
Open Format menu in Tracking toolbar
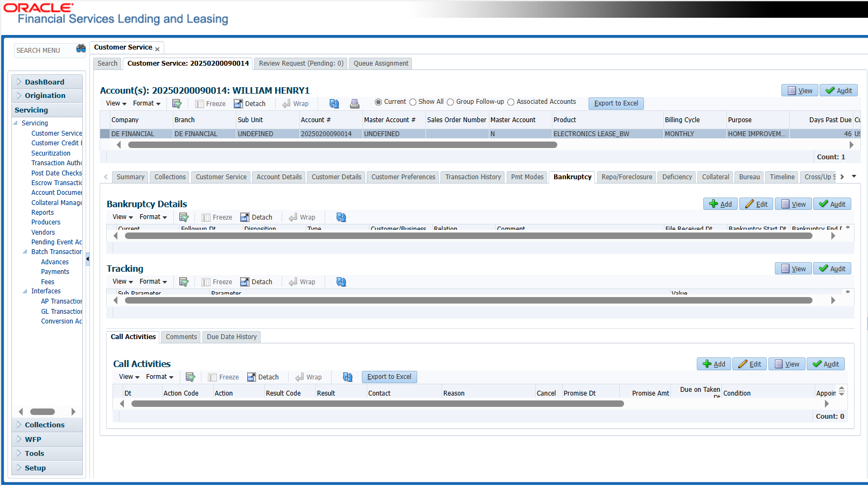153,281
